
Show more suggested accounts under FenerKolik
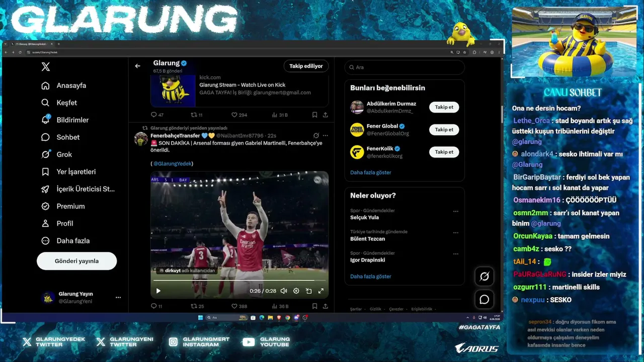(371, 172)
